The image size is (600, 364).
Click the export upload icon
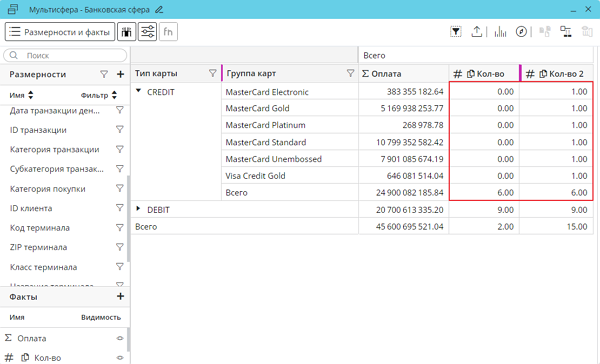[476, 32]
